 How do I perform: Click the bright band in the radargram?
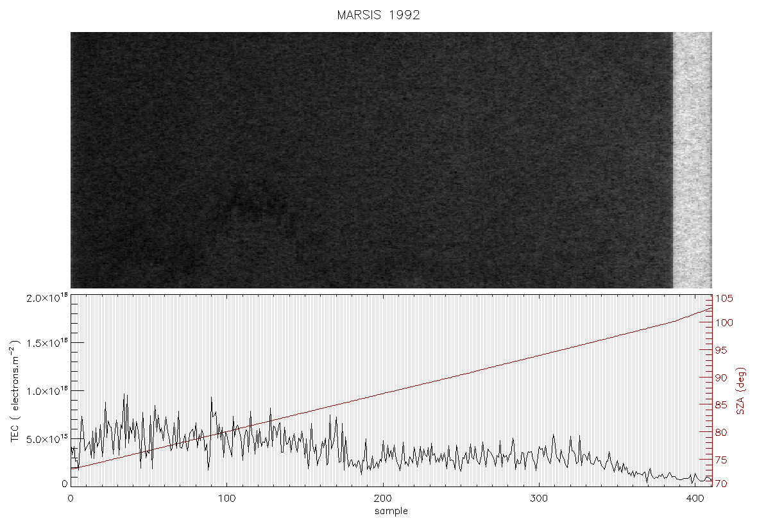692,160
